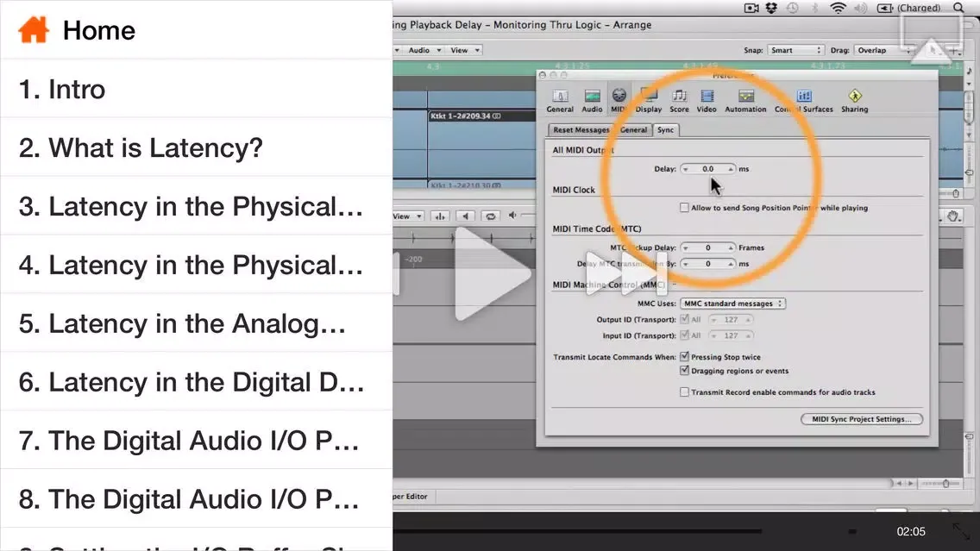The height and width of the screenshot is (551, 980).
Task: Open Score preferences icon
Action: click(x=680, y=101)
